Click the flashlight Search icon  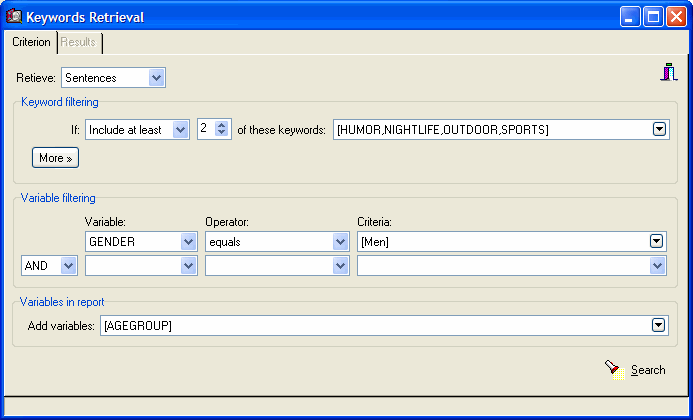click(x=614, y=369)
